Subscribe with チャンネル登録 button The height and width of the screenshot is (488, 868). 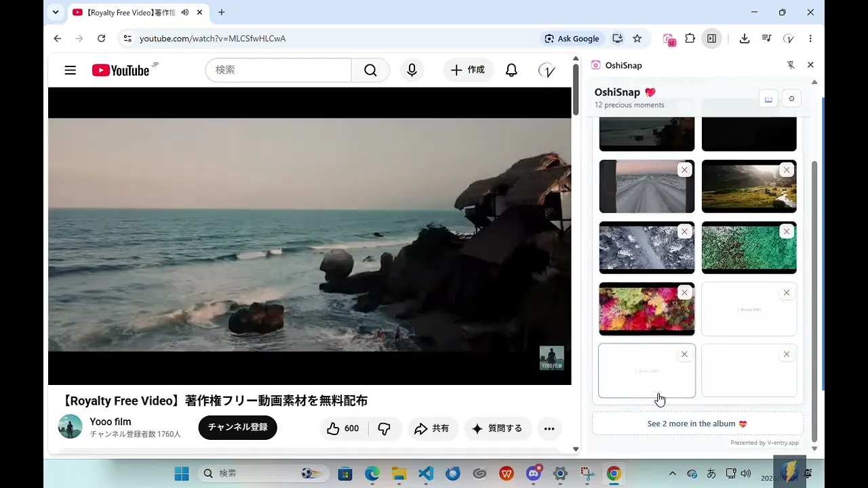237,428
